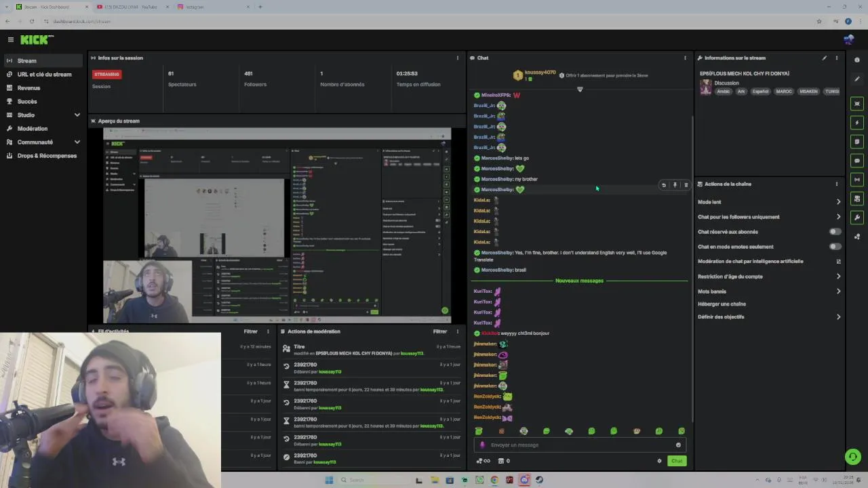Pin the highlighted MarcosShelby heart message

[x=675, y=185]
